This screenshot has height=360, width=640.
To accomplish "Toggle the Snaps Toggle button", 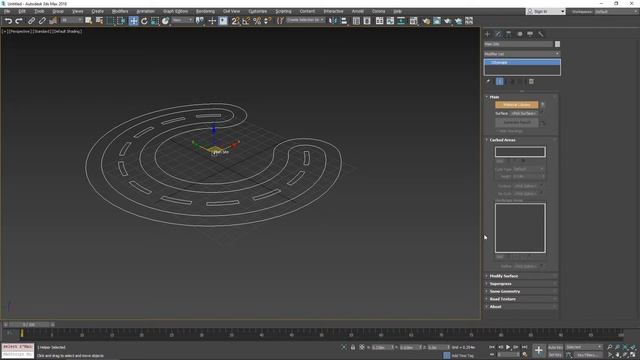I will (x=236, y=21).
